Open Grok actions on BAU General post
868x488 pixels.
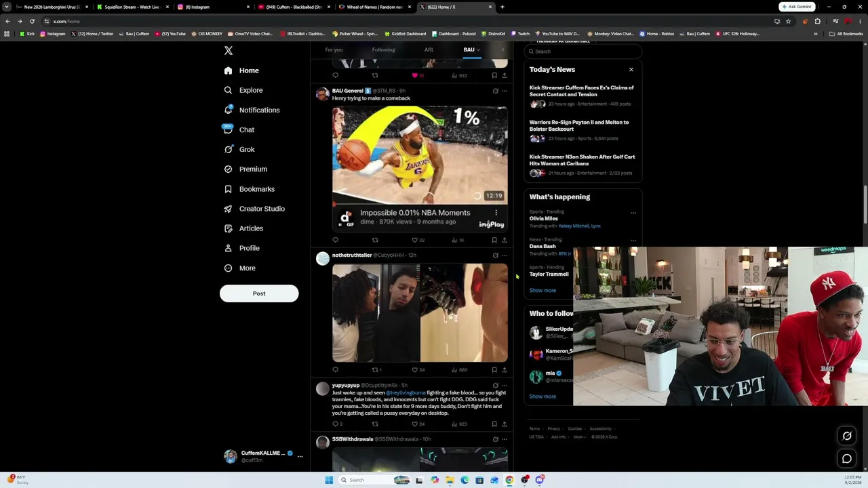pos(495,91)
